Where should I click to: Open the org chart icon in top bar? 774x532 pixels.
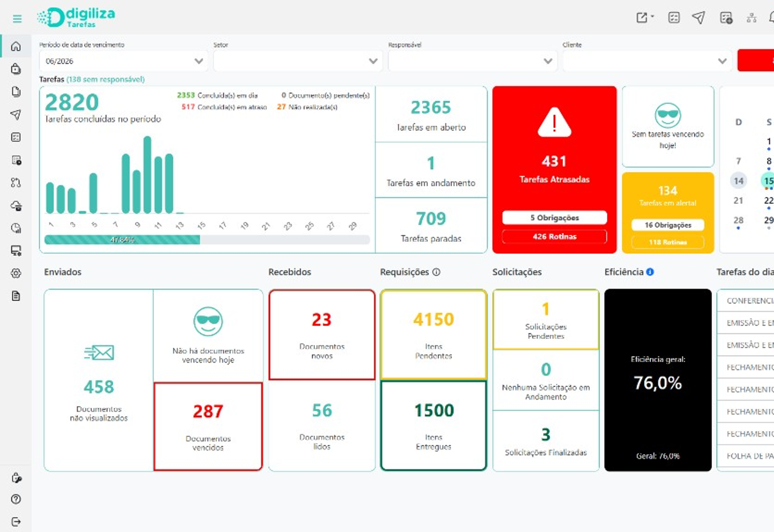[x=751, y=18]
